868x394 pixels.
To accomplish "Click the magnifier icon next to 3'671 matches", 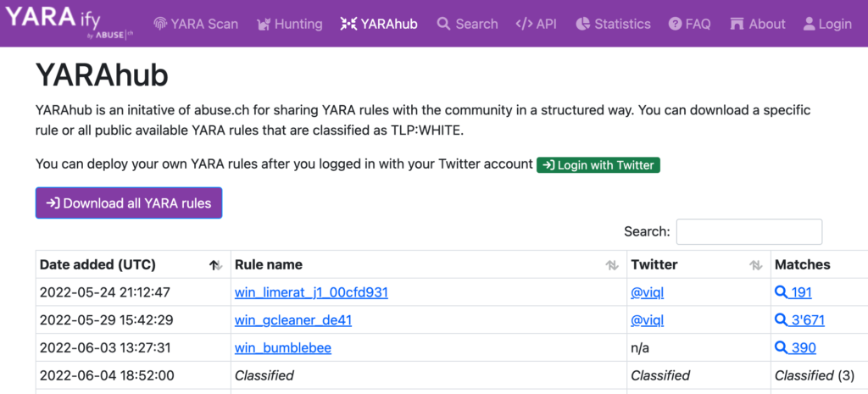I will point(781,319).
